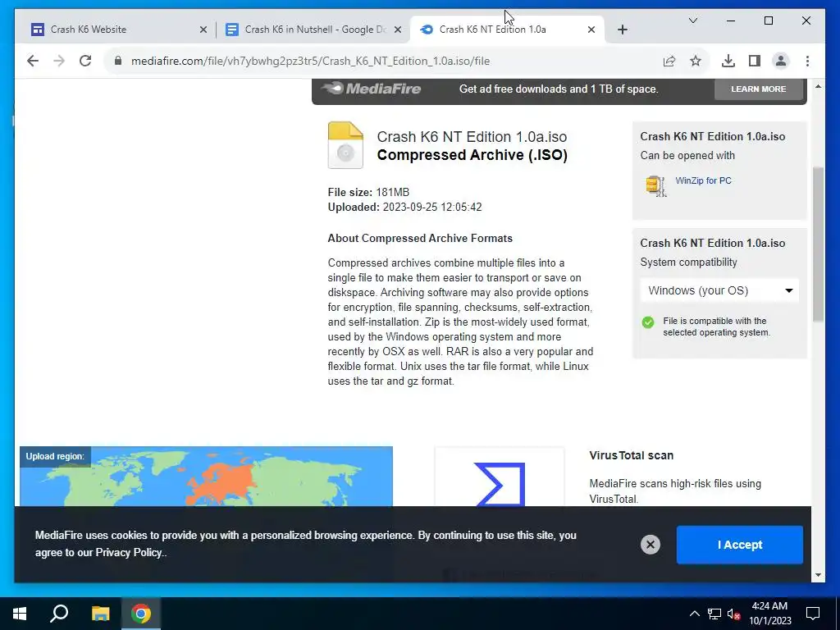Open the taskbar clock and date

[769, 614]
